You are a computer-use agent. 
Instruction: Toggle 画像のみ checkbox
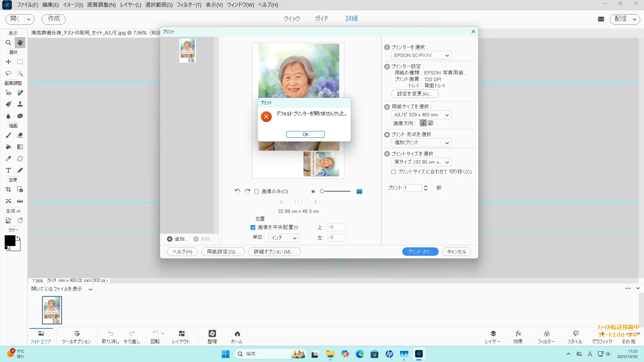pyautogui.click(x=257, y=192)
